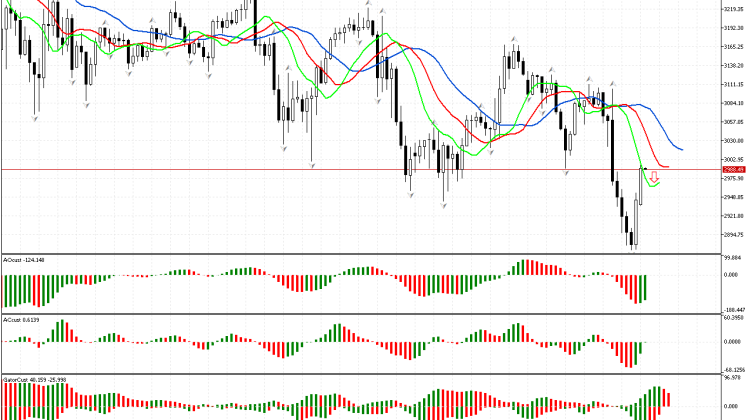Select the green Alligator lips line end
Screen dimensions: 752x420
click(x=660, y=181)
